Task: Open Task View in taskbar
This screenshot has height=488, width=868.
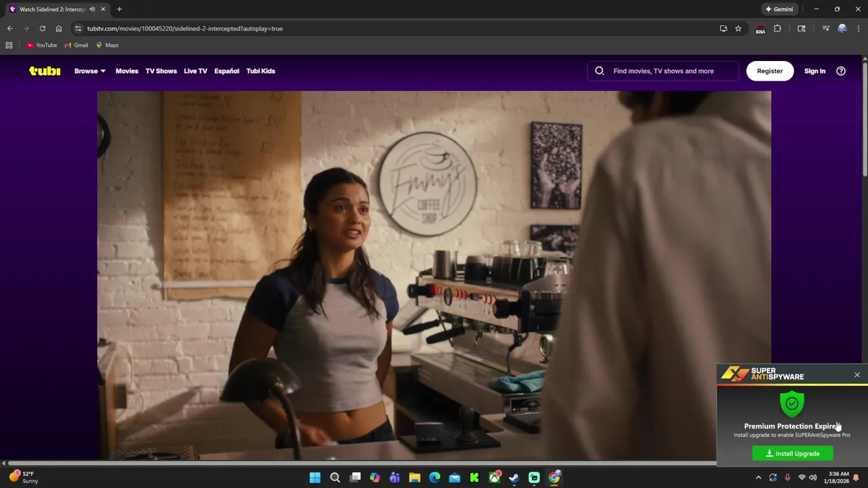Action: [x=355, y=478]
